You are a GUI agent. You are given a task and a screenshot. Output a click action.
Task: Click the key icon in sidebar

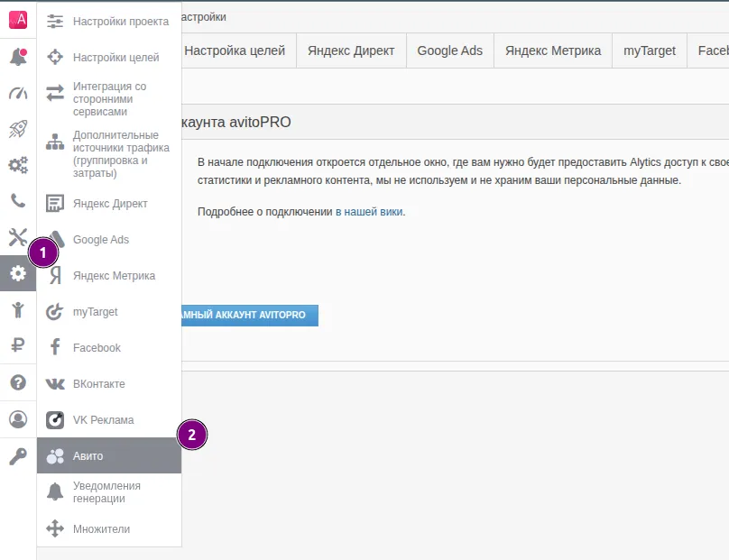18,456
